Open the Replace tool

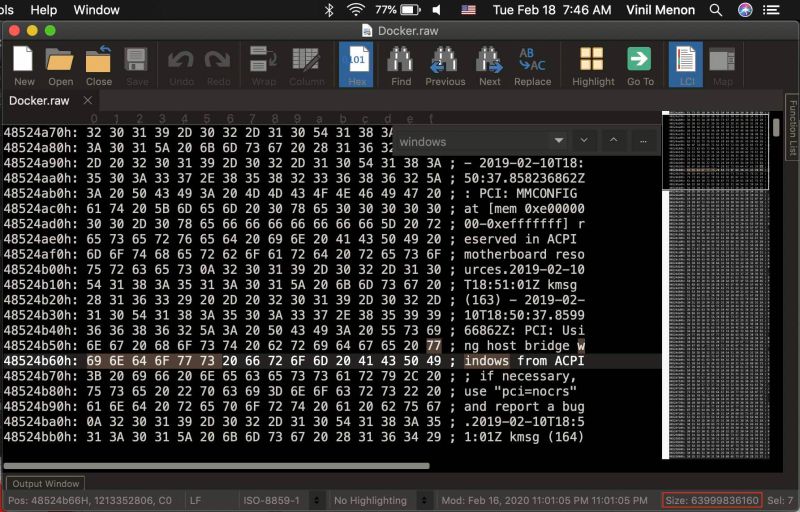[532, 65]
